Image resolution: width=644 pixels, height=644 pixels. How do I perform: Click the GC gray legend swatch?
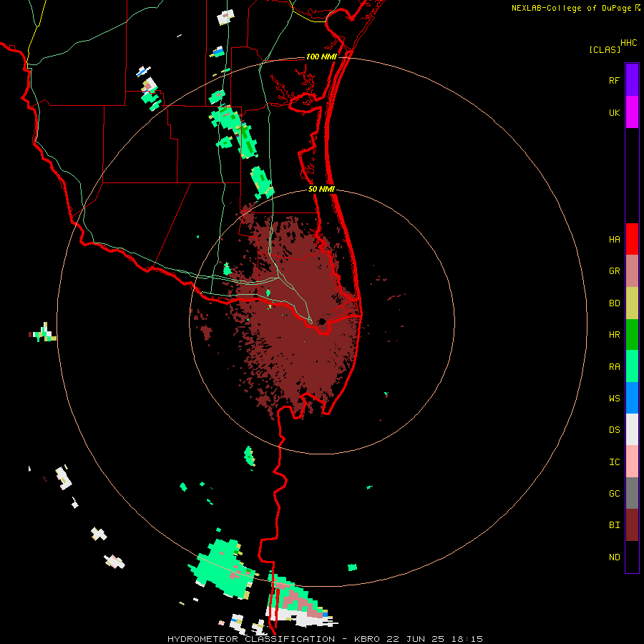632,493
